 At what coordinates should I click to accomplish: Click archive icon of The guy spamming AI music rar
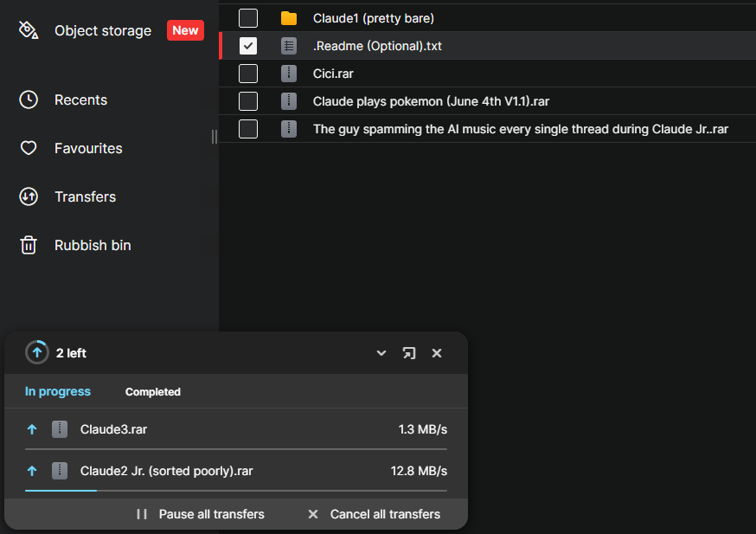[x=289, y=129]
